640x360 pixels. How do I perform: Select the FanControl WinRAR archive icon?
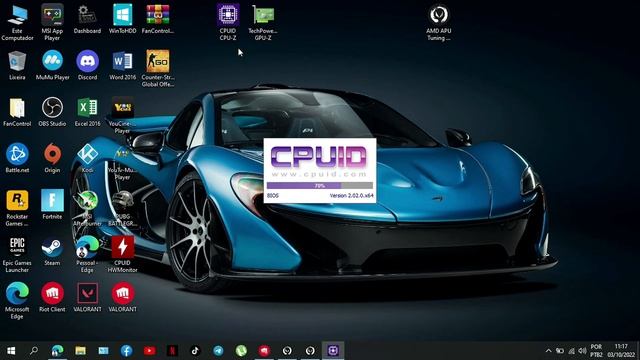click(158, 19)
